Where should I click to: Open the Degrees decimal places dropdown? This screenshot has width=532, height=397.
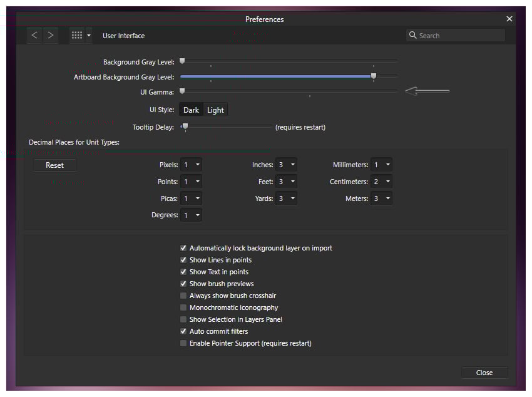coord(191,215)
